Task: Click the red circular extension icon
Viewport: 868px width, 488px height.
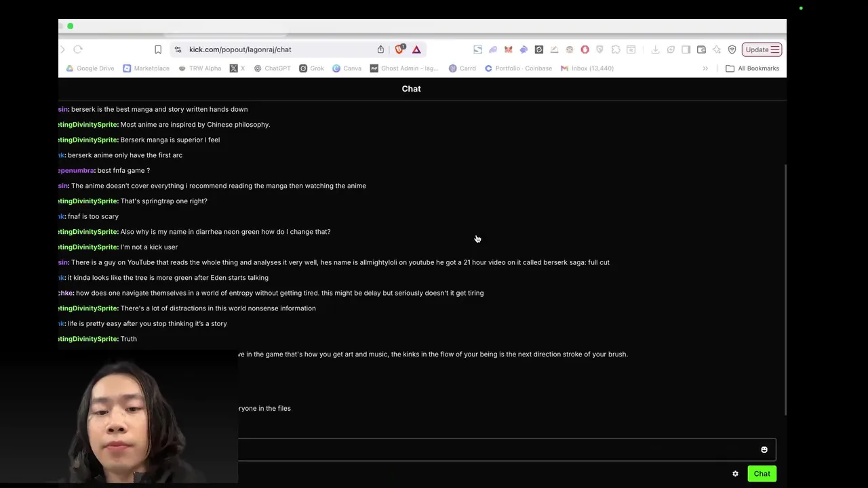Action: tap(585, 49)
